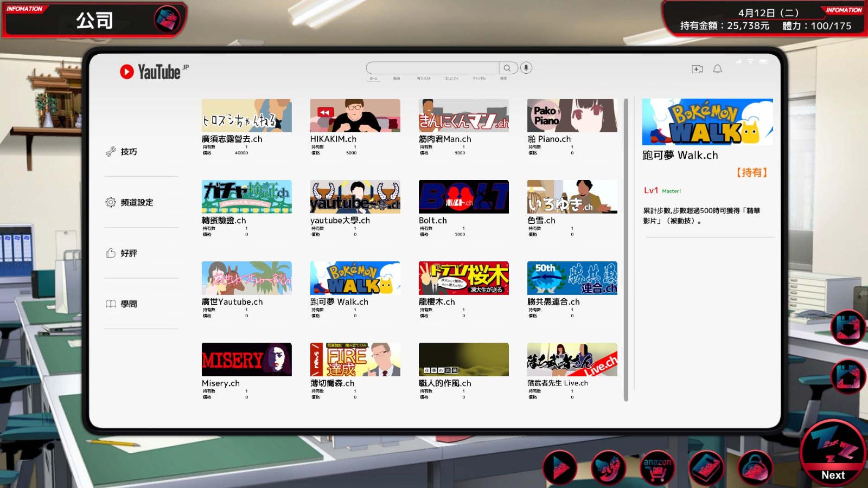868x488 pixels.
Task: Open the handbag icon in bottom bar
Action: [754, 468]
